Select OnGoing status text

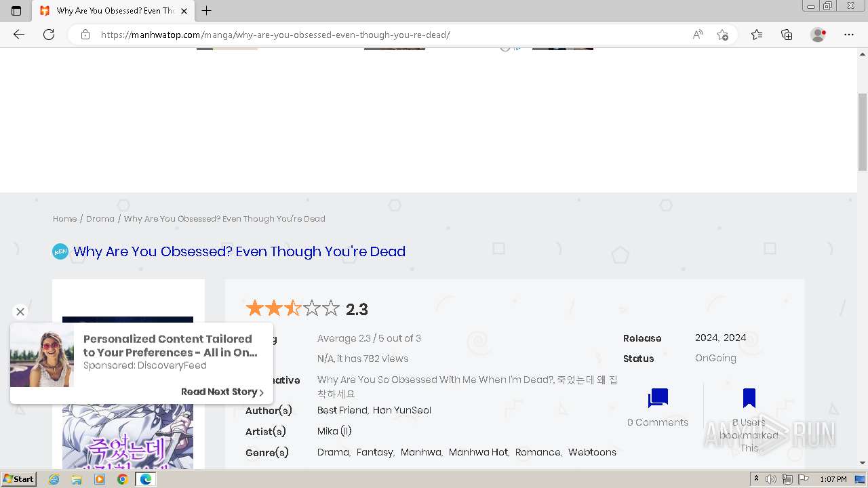[x=715, y=358]
